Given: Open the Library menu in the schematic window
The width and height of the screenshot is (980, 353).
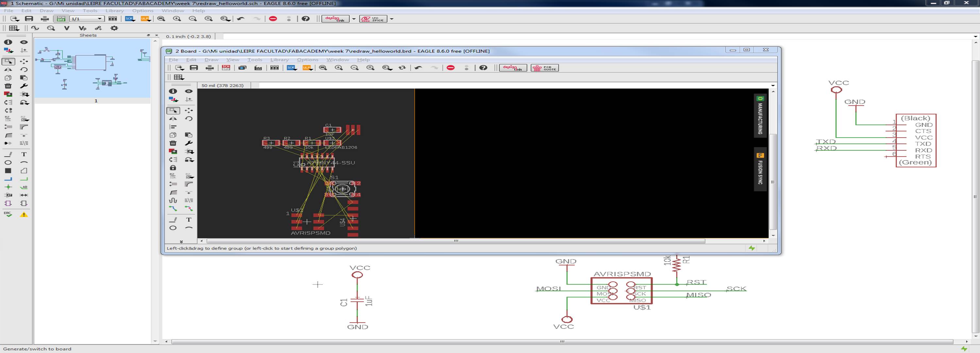Looking at the screenshot, I should point(114,11).
